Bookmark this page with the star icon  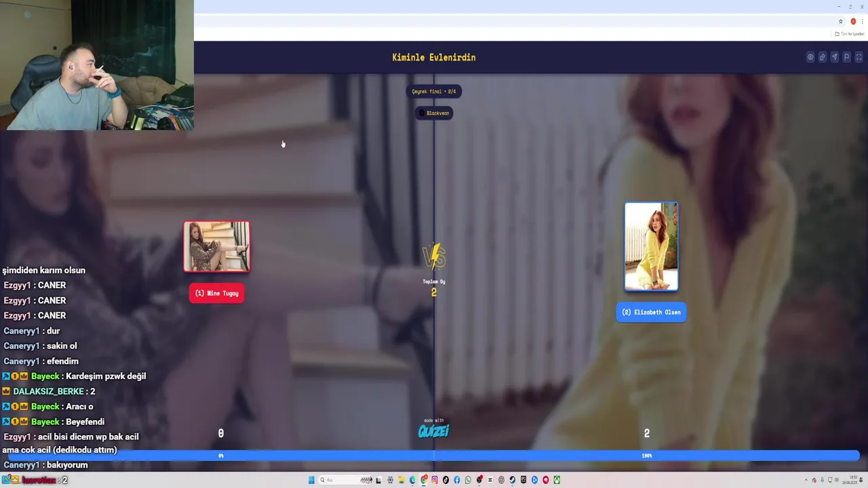coord(841,21)
